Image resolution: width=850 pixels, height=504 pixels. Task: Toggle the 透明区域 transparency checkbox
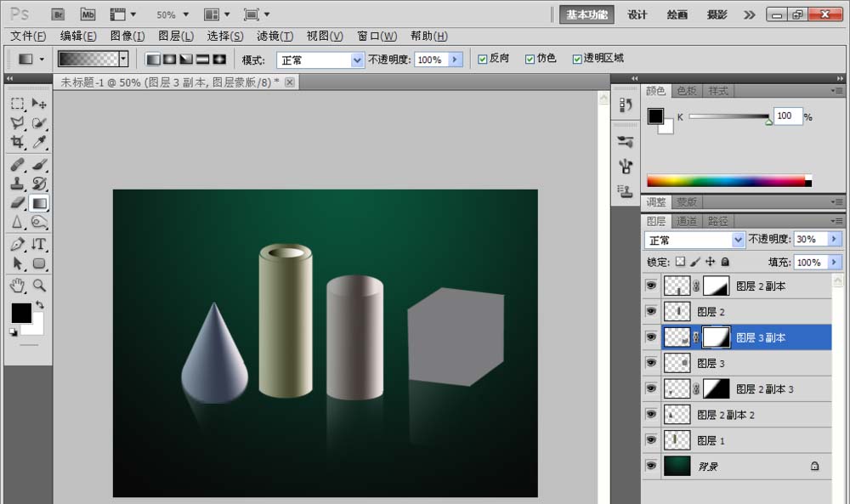pyautogui.click(x=577, y=59)
